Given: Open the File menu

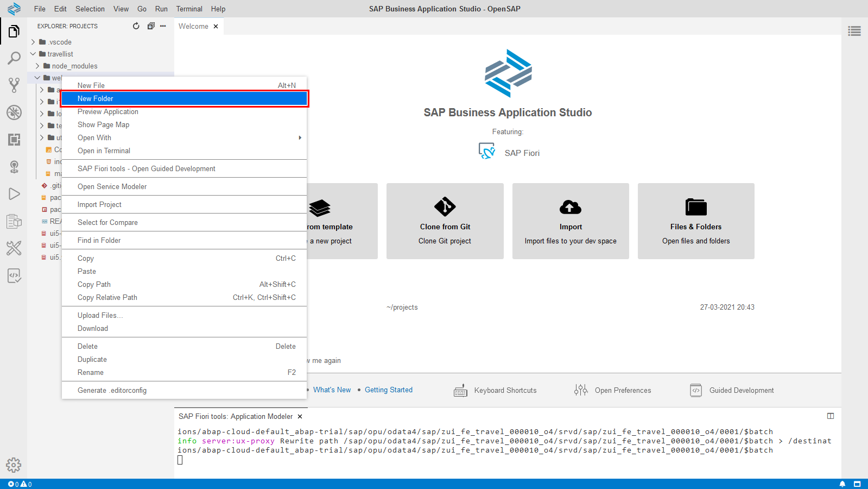Looking at the screenshot, I should (x=40, y=9).
